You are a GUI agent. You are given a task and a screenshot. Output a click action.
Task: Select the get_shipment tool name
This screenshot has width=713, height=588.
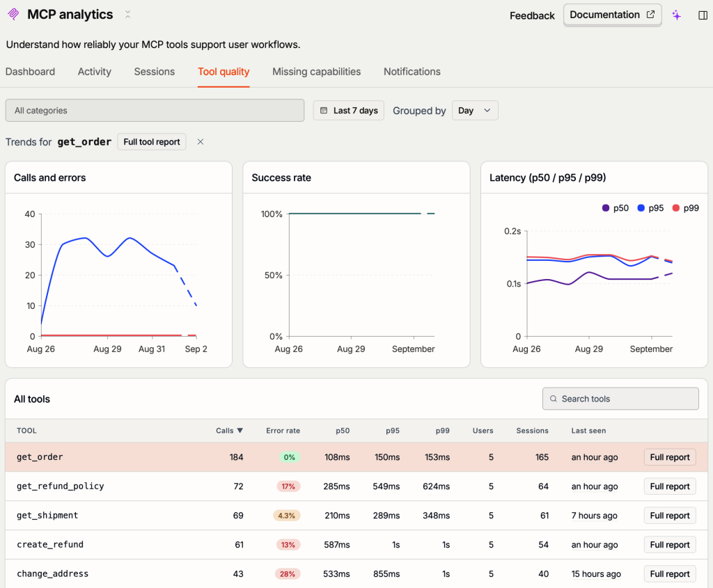47,516
